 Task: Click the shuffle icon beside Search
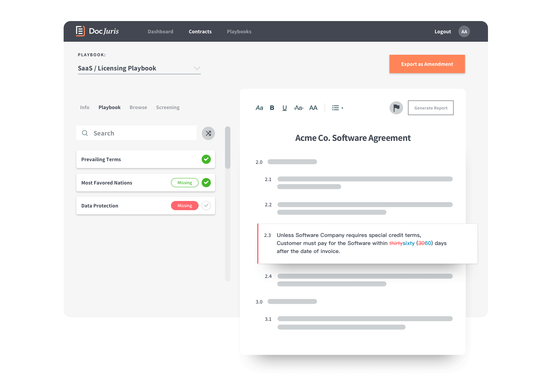tap(208, 133)
